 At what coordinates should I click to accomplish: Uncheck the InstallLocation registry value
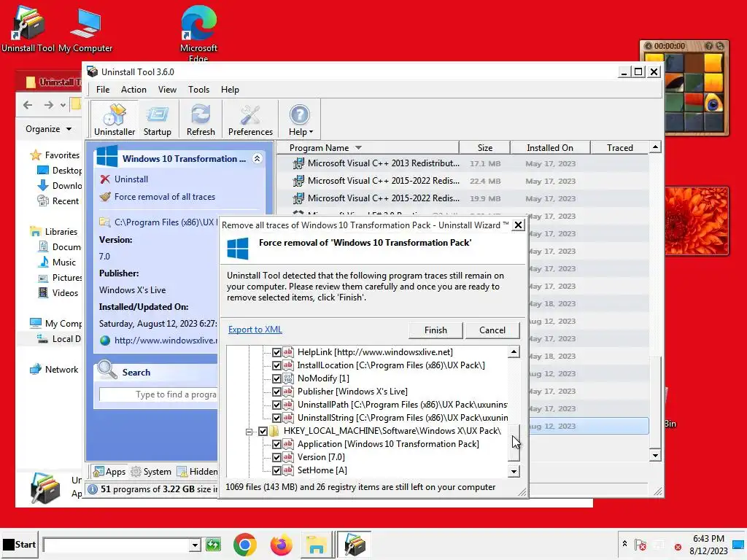click(x=276, y=365)
